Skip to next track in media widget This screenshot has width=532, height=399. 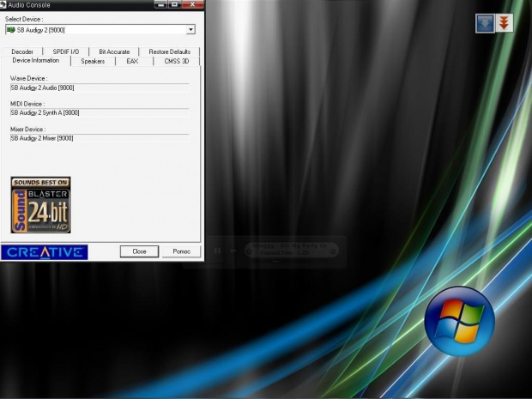233,251
